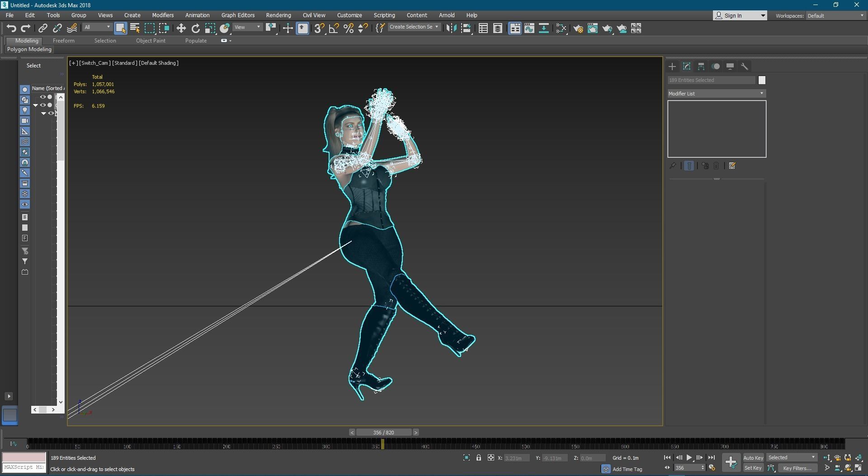Switch to the Freeform ribbon tab
This screenshot has height=476, width=868.
(x=63, y=41)
